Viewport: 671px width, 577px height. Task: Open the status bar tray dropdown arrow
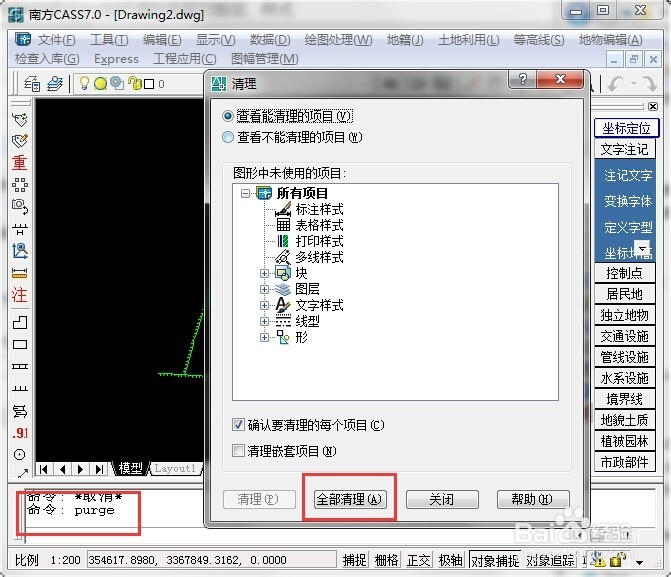point(639,562)
